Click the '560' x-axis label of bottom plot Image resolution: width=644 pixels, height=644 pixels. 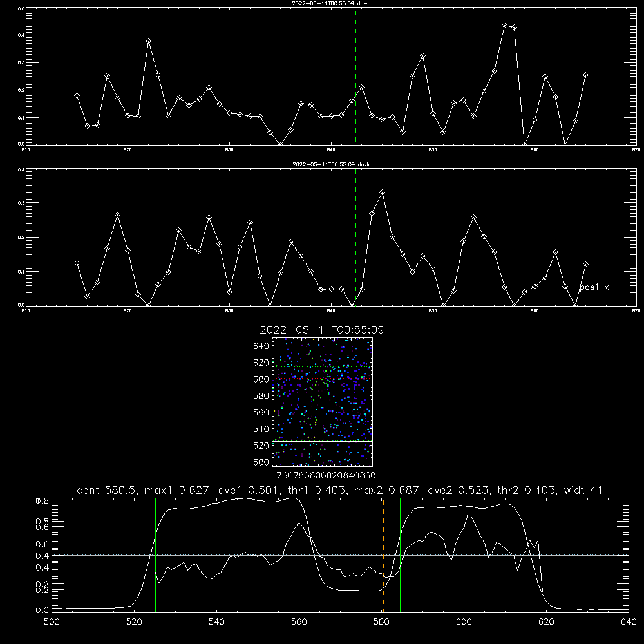click(299, 622)
